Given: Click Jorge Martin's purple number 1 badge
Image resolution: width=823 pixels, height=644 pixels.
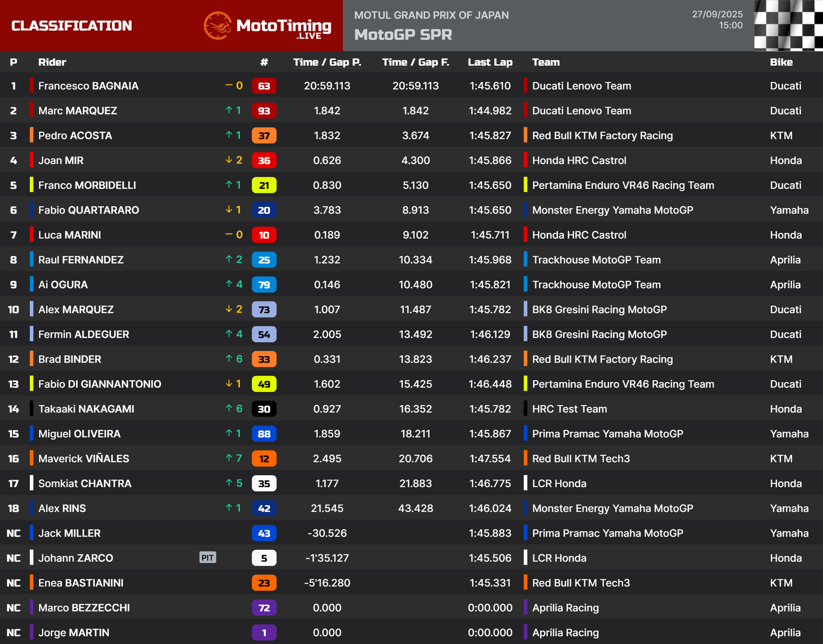Looking at the screenshot, I should [264, 633].
